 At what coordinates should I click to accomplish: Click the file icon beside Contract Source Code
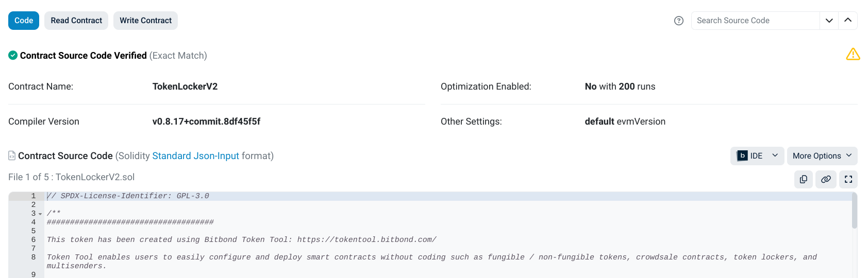tap(12, 155)
